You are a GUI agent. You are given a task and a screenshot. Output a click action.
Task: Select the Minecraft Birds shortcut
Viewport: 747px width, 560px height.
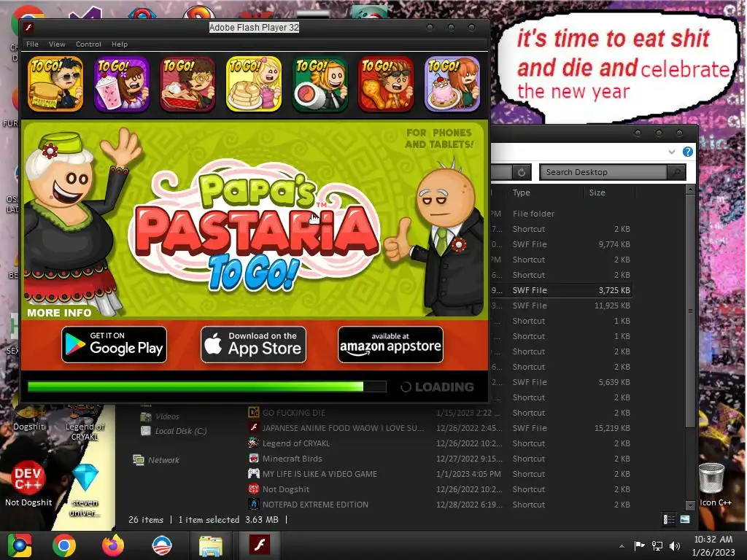point(441,458)
